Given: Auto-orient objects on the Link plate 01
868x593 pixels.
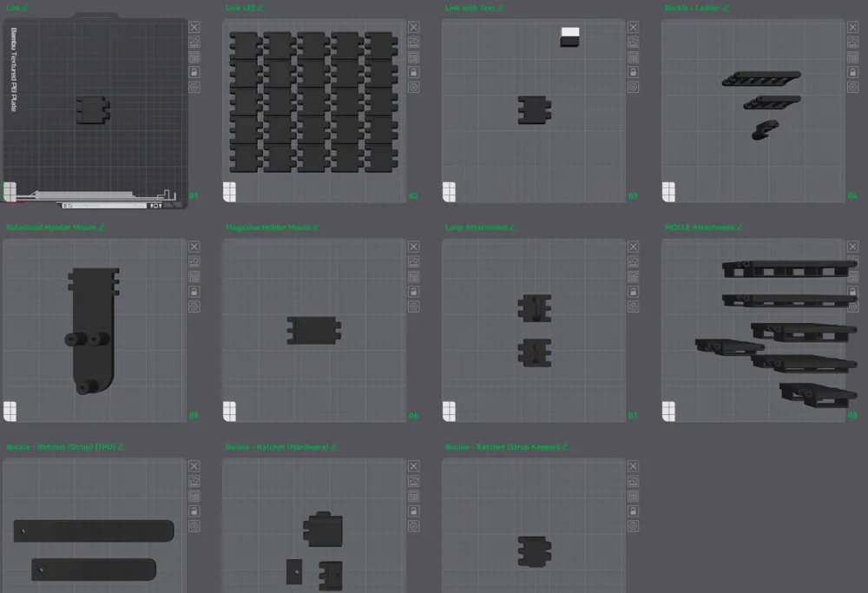Looking at the screenshot, I should (194, 42).
